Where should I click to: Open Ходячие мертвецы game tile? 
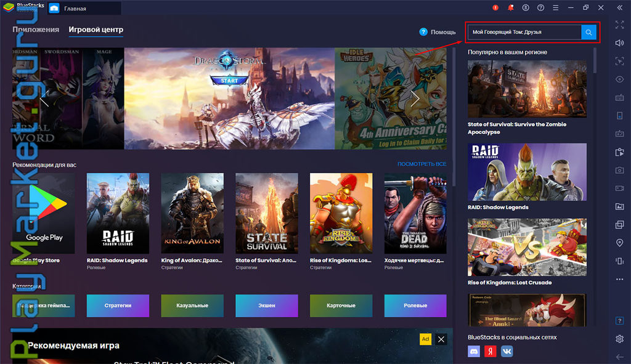[x=415, y=213]
